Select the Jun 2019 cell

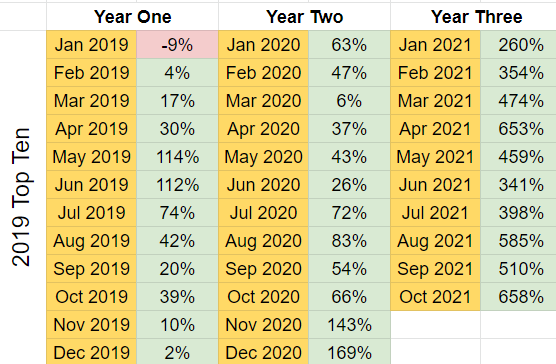click(91, 185)
